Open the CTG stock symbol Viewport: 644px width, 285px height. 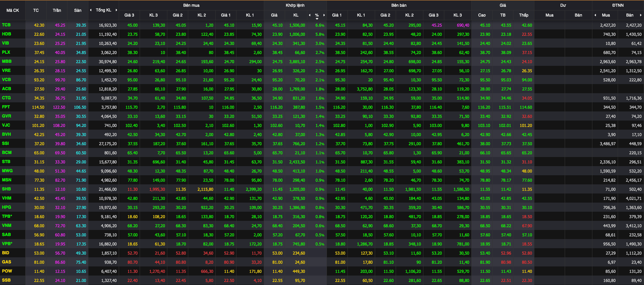tap(6, 98)
